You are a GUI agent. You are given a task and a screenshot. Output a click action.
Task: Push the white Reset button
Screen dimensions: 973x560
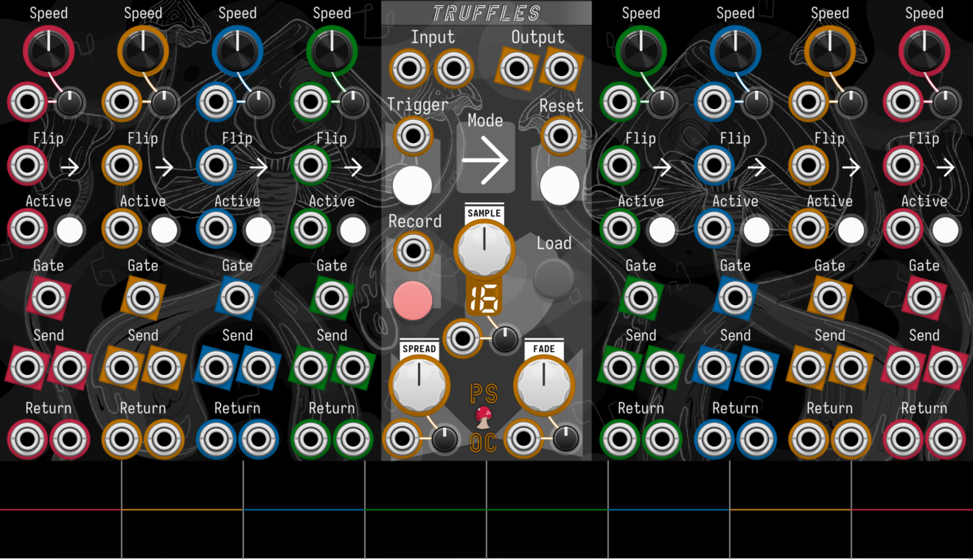[x=559, y=185]
